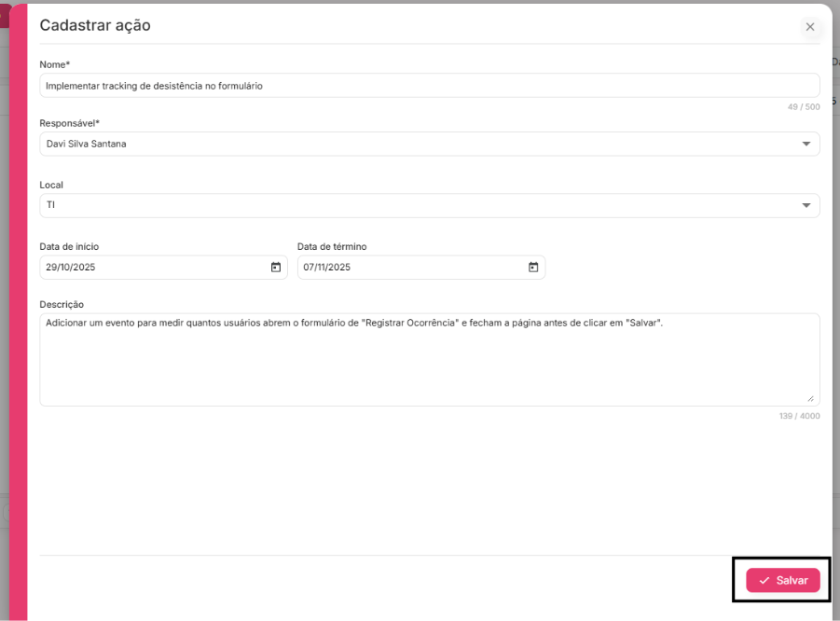The height and width of the screenshot is (621, 840).
Task: Click the Cadastrar ação dialog title
Action: (95, 26)
